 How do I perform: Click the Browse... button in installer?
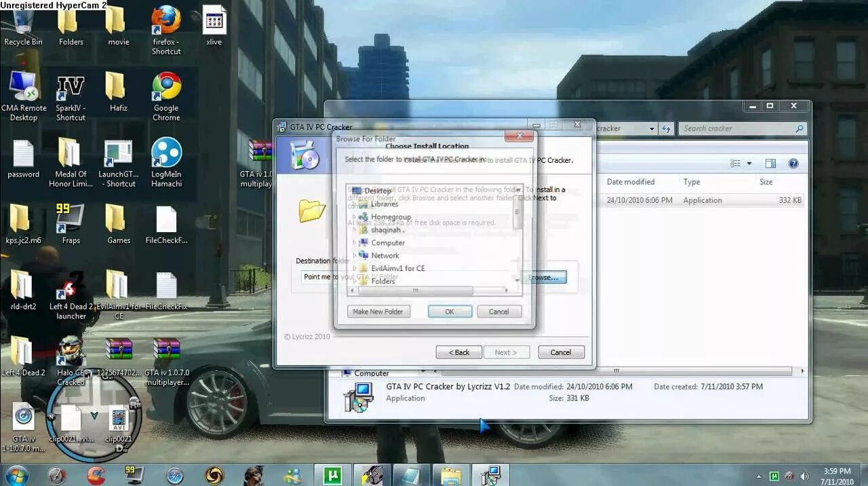pyautogui.click(x=544, y=278)
